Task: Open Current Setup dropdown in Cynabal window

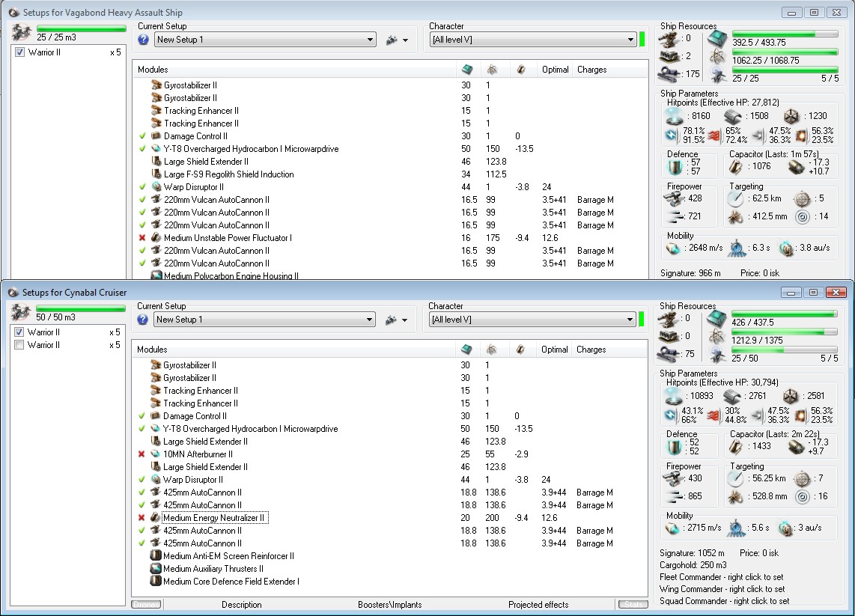Action: (265, 320)
